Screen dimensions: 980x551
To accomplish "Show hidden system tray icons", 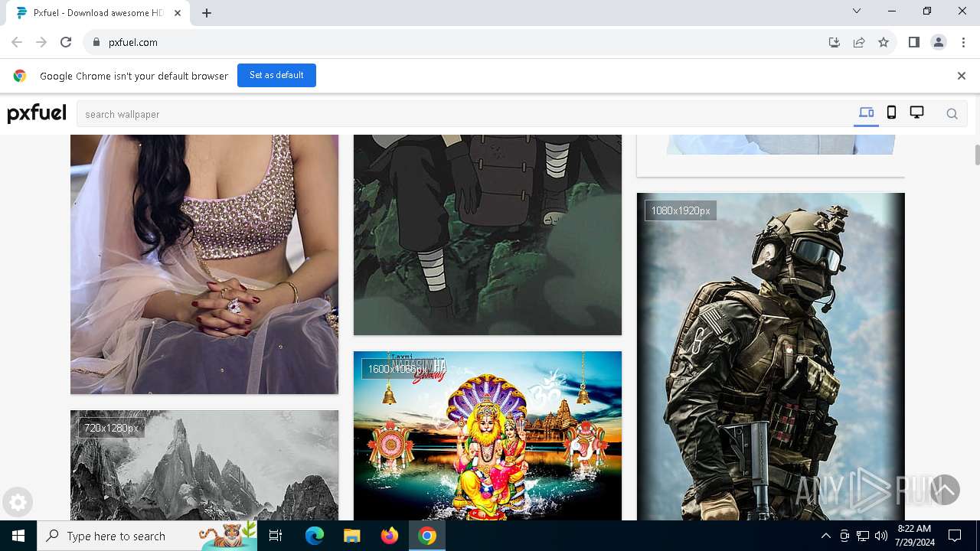I will click(x=825, y=536).
